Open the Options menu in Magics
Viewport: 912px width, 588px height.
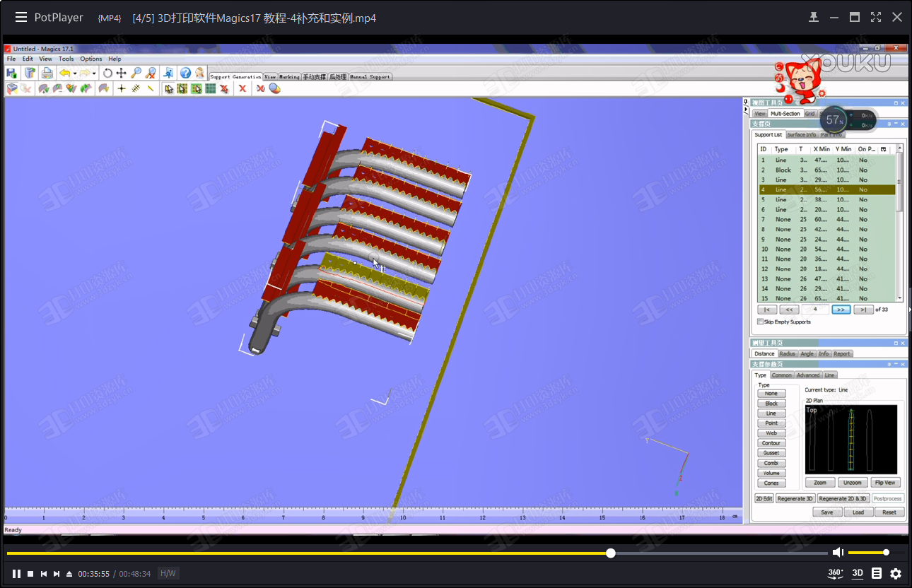90,59
